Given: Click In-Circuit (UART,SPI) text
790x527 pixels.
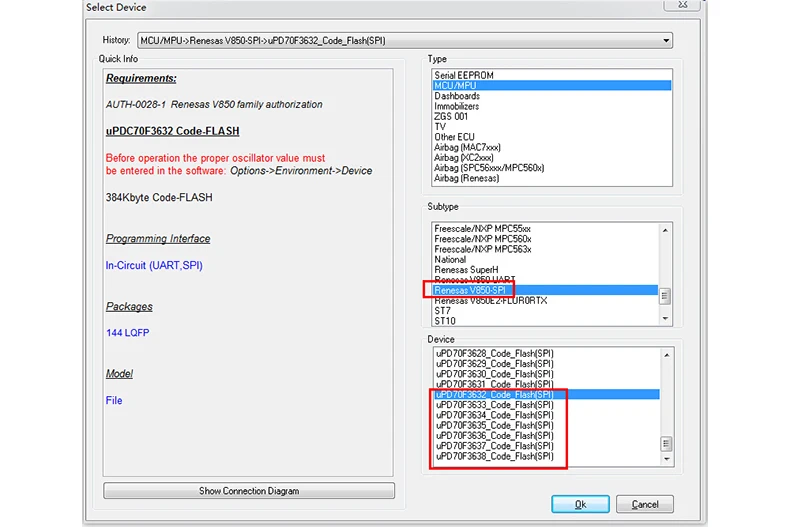Looking at the screenshot, I should point(154,266).
